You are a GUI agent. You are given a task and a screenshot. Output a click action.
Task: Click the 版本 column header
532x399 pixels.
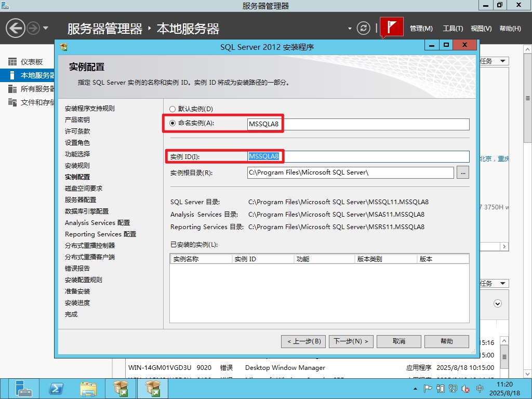(443, 259)
